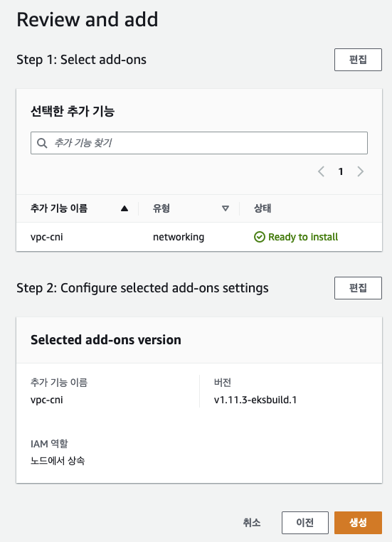Go to previous page with left chevron

pyautogui.click(x=321, y=171)
